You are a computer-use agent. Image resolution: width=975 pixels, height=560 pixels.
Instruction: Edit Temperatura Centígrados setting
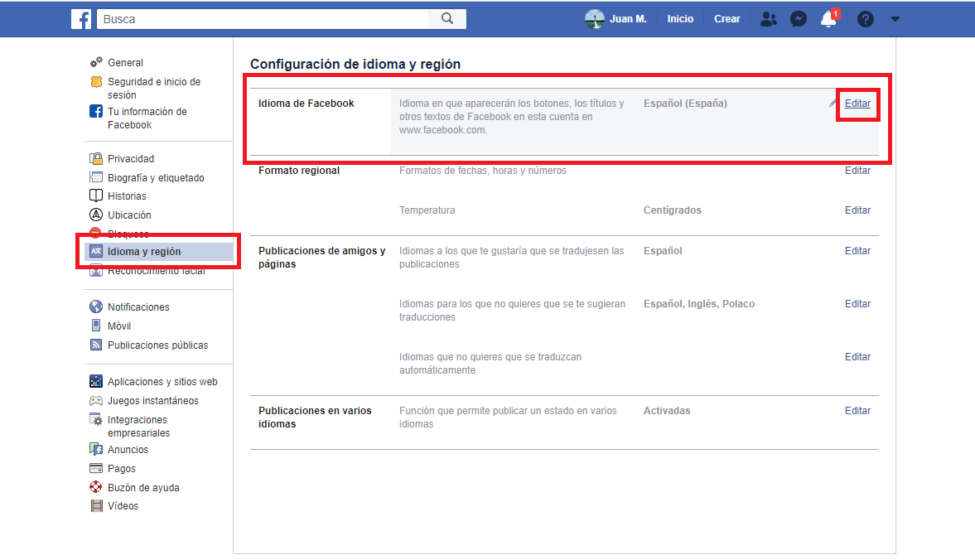[857, 210]
